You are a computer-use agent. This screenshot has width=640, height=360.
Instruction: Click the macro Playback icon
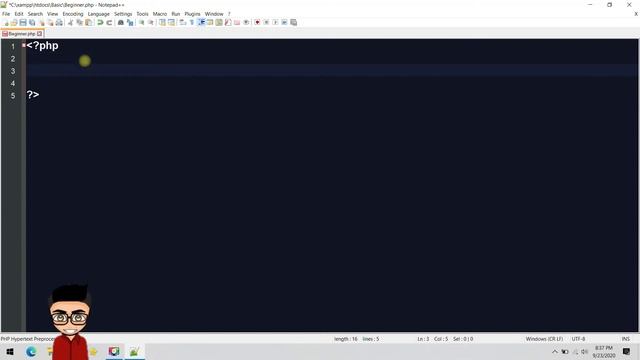275,22
